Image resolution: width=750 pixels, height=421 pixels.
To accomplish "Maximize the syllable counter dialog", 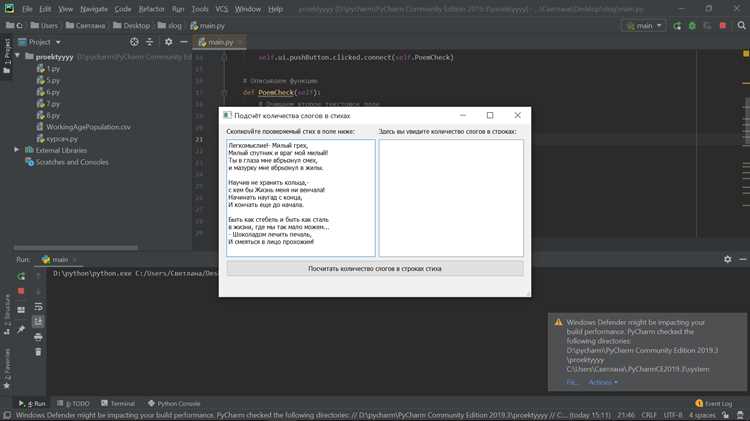I will (x=490, y=115).
